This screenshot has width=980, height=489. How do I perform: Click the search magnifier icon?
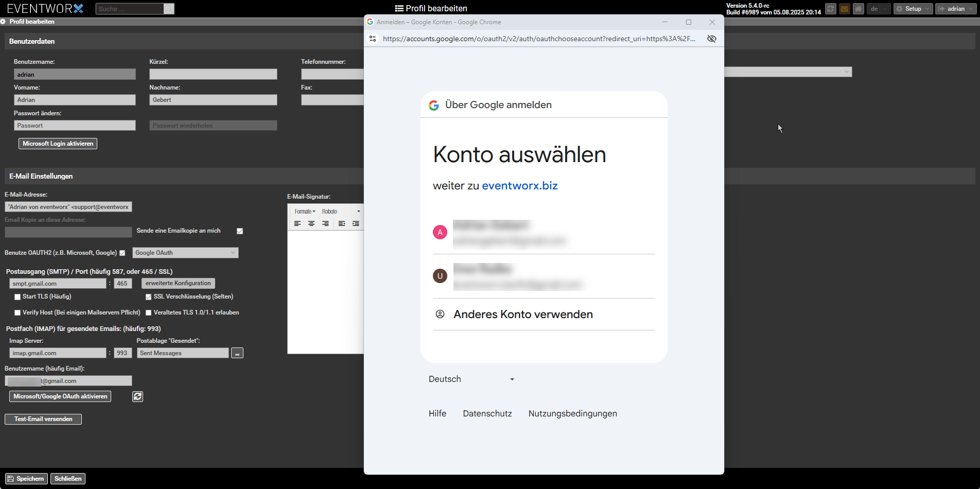coord(169,9)
